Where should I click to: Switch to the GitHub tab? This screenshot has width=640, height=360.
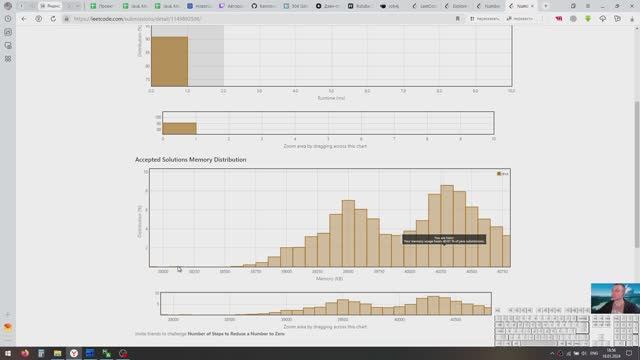click(x=263, y=6)
